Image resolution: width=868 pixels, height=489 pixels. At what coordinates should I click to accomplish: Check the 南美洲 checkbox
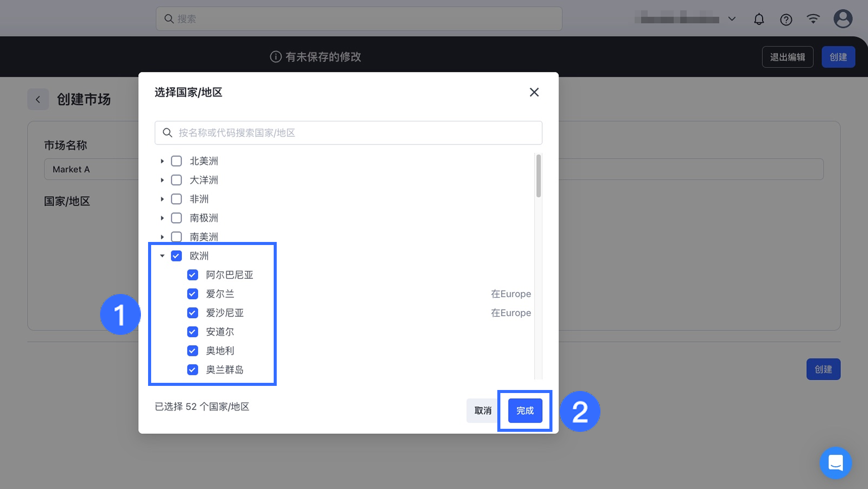click(x=176, y=237)
